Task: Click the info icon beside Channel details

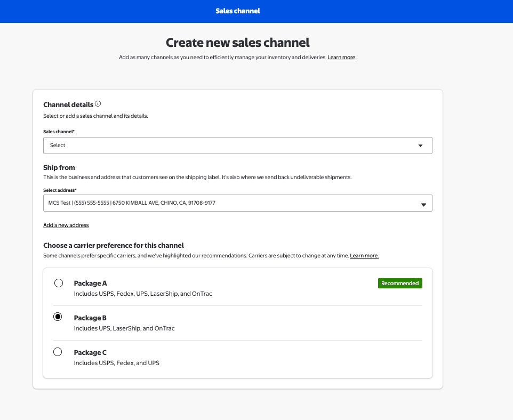Action: click(x=98, y=104)
